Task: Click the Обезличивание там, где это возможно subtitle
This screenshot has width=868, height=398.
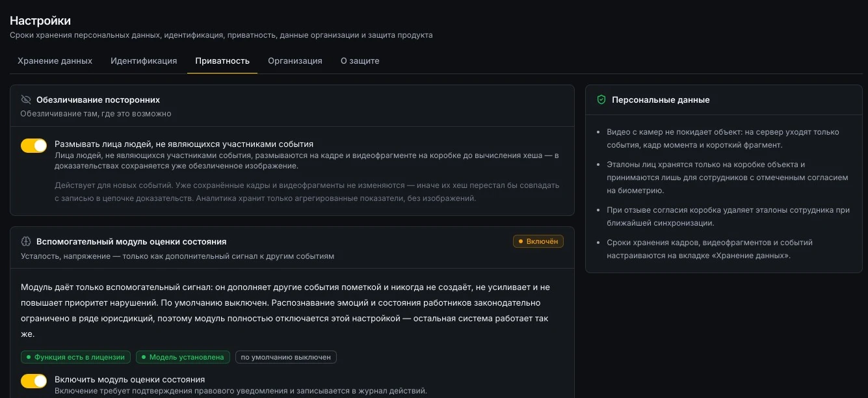Action: [x=96, y=114]
